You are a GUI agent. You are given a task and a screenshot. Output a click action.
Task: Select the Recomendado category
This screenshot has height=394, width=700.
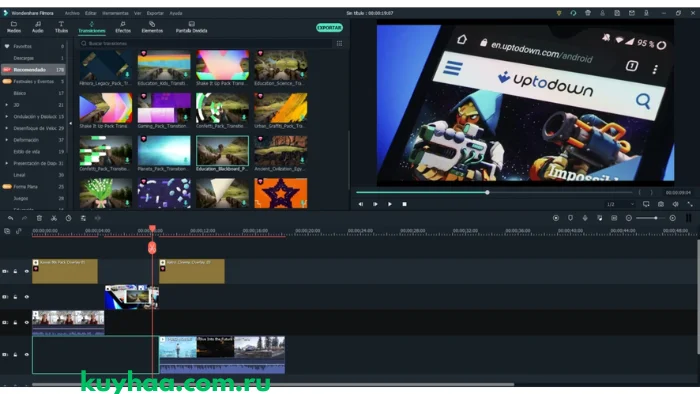33,70
